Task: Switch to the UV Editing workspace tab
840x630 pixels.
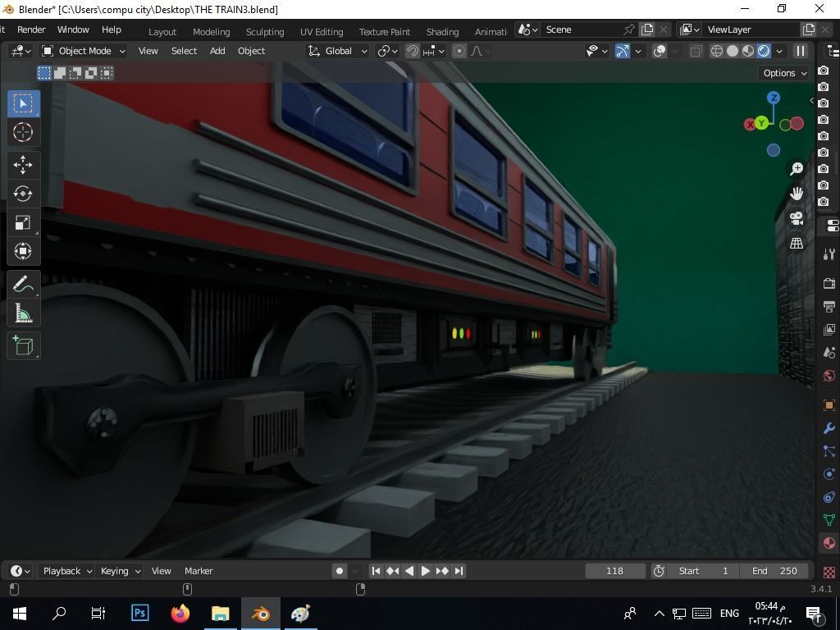Action: click(x=322, y=32)
